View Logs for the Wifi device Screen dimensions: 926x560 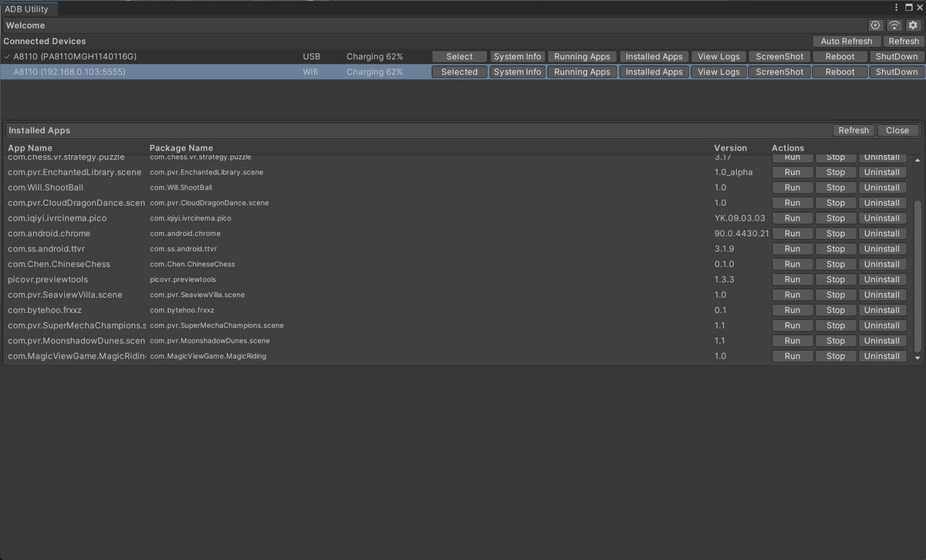click(x=718, y=72)
